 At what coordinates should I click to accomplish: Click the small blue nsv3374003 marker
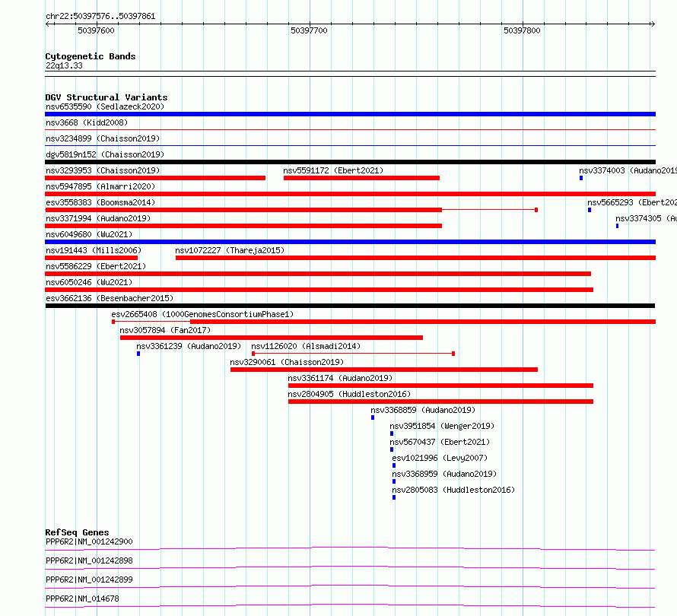click(581, 178)
